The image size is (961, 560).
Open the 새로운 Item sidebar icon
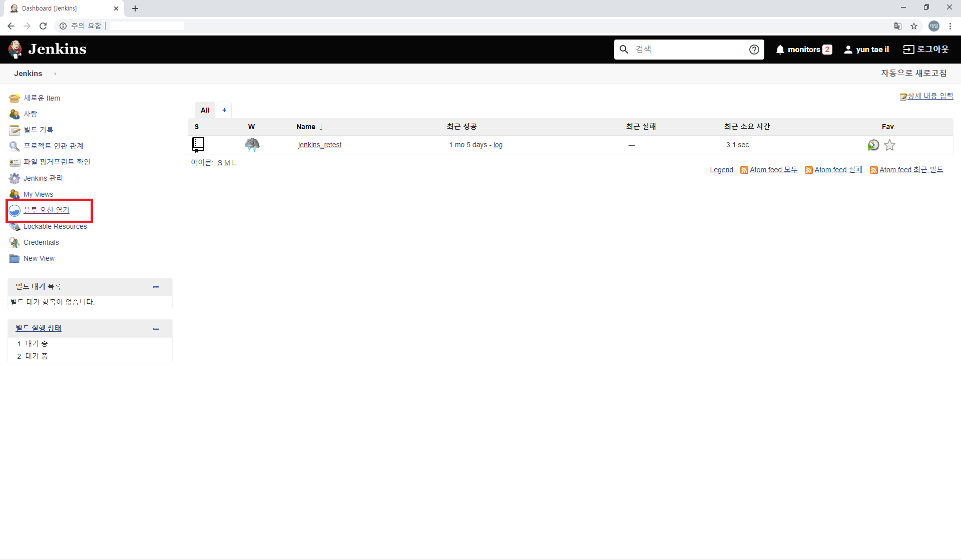pyautogui.click(x=15, y=98)
